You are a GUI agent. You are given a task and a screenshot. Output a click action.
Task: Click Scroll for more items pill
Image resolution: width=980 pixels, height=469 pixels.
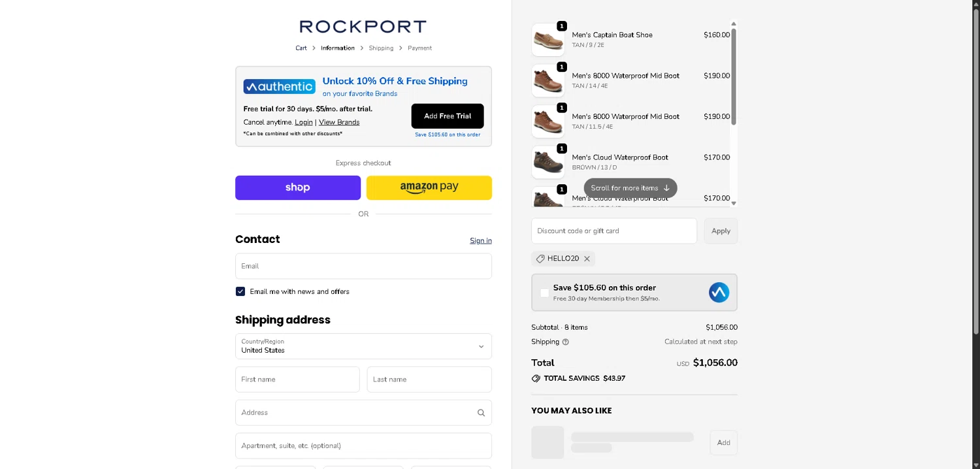coord(630,188)
